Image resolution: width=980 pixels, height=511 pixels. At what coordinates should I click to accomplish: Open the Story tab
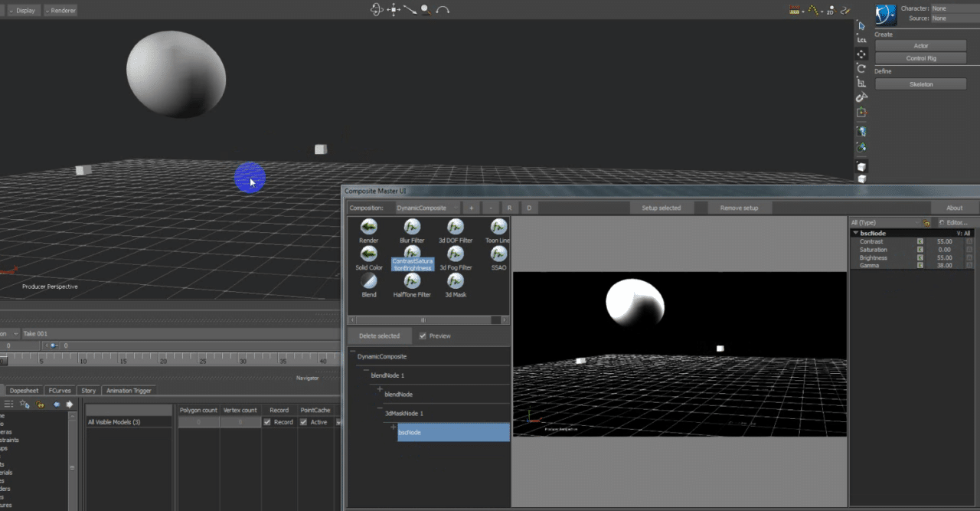click(89, 391)
